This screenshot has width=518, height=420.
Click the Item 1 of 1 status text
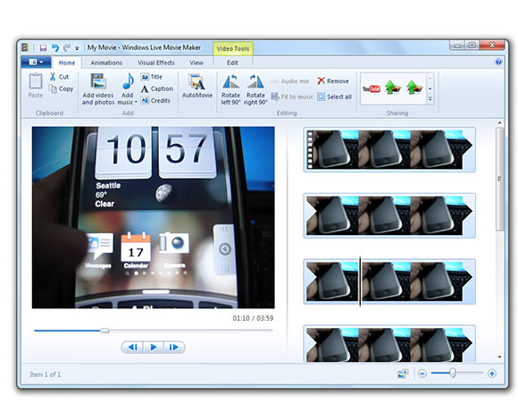(46, 374)
